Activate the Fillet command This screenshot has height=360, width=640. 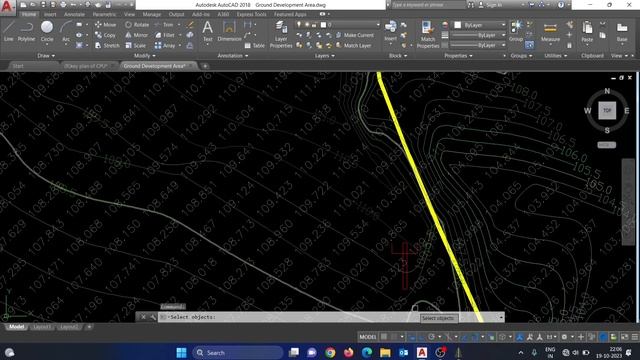[165, 35]
